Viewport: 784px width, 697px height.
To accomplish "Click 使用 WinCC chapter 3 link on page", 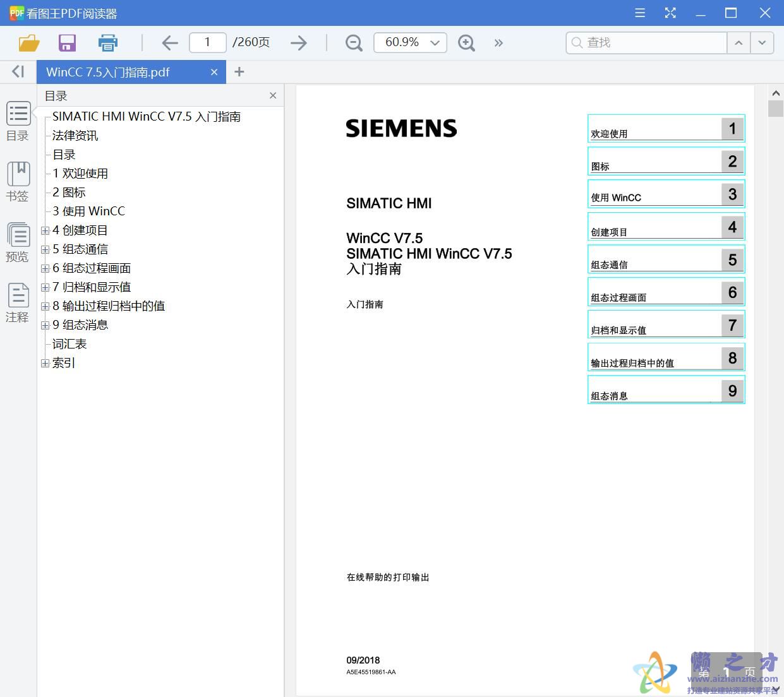I will point(666,194).
